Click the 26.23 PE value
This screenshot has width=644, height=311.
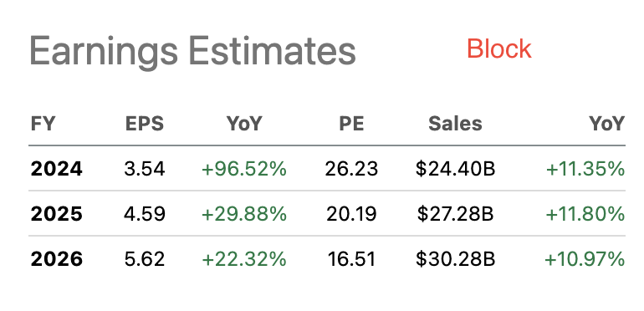[351, 169]
